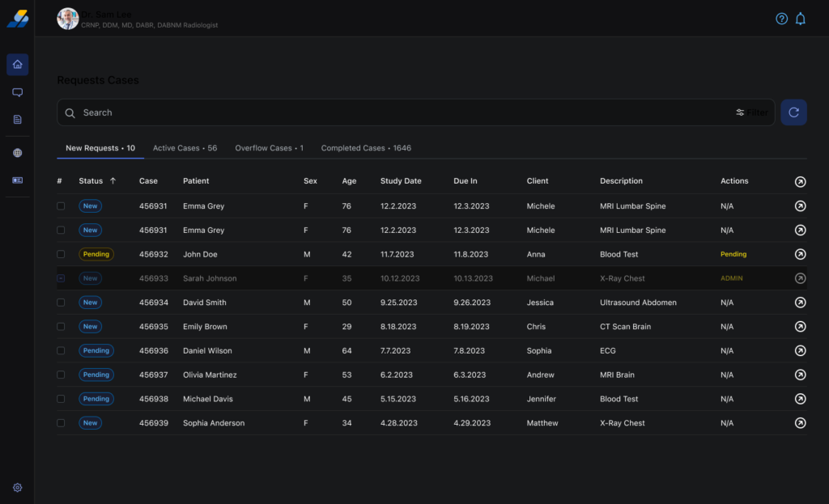Screen dimensions: 829x504
Task: Open the notifications bell
Action: [801, 19]
